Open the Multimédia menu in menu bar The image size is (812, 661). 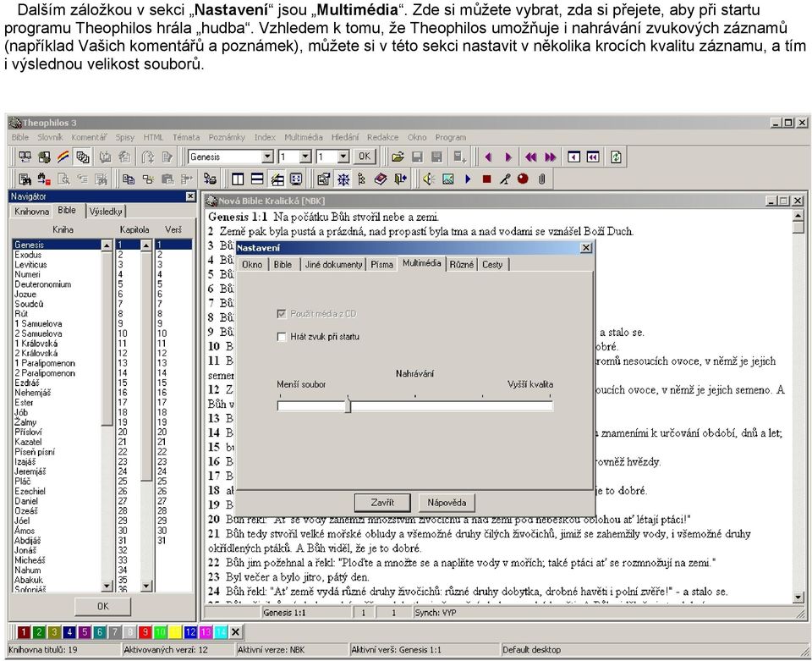(x=304, y=137)
